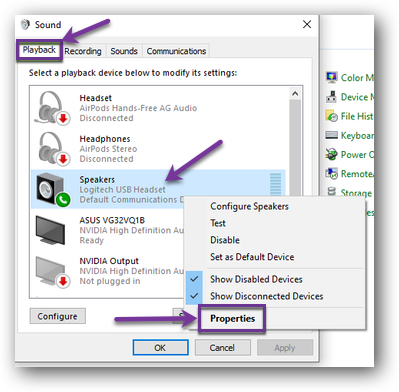Toggle Show Disconnected Devices menu option
The height and width of the screenshot is (392, 399).
(274, 296)
